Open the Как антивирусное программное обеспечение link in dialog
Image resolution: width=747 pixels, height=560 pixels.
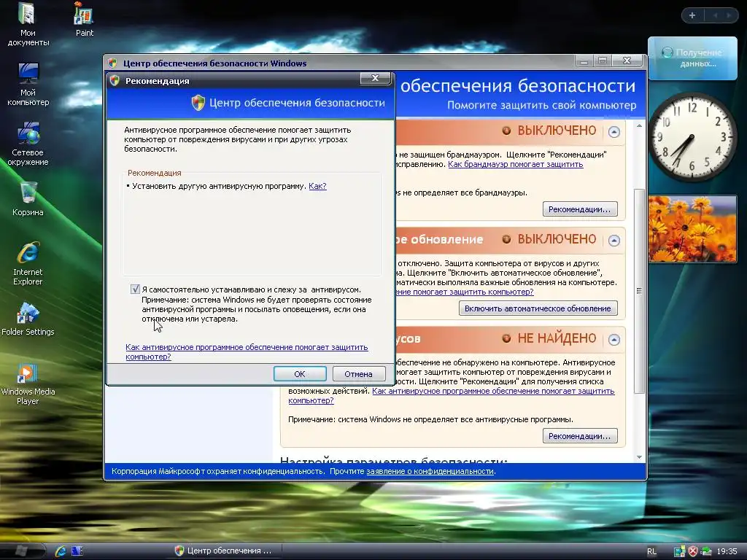(x=247, y=352)
